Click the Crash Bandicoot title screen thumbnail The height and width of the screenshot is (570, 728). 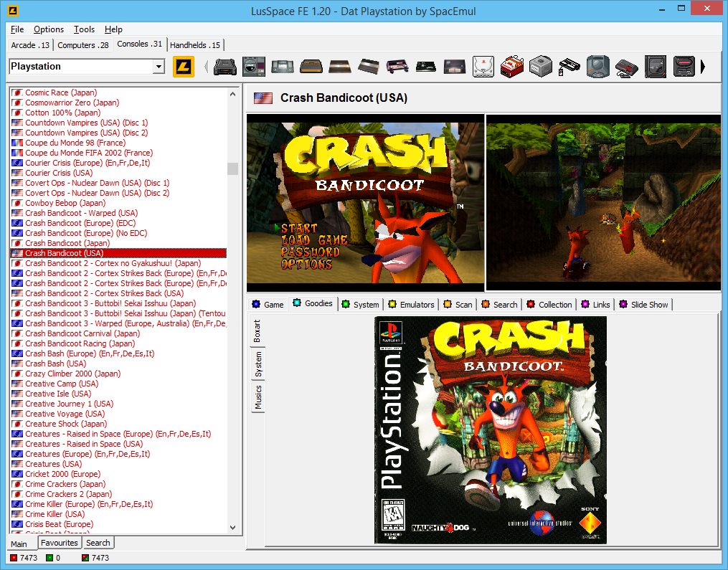(365, 203)
